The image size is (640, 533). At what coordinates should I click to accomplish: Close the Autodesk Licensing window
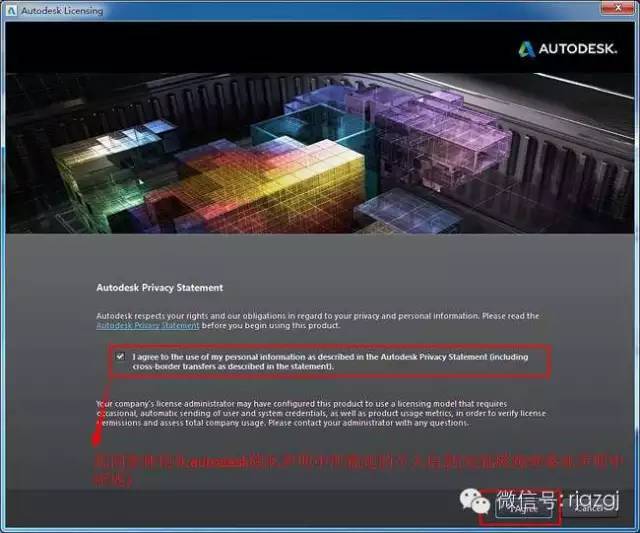click(x=618, y=7)
